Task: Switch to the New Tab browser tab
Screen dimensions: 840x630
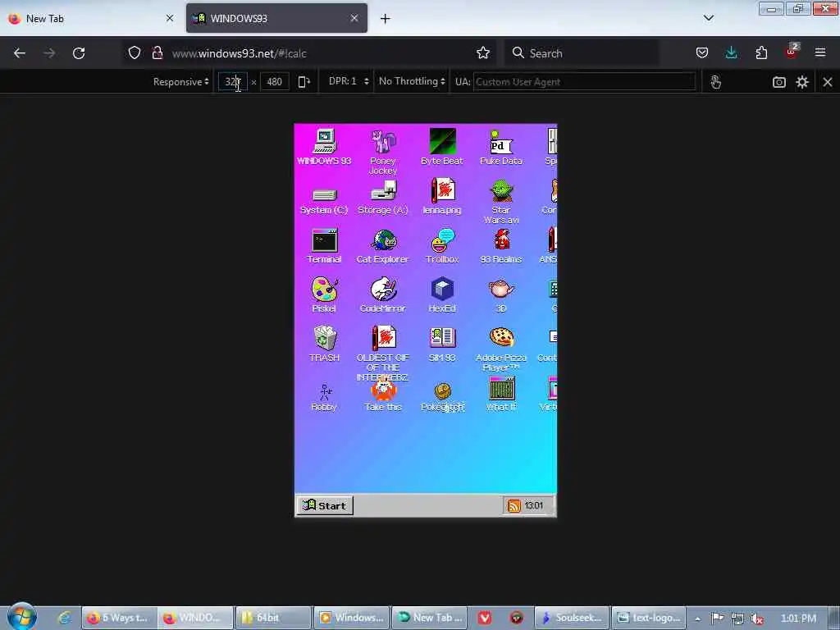Action: click(90, 18)
